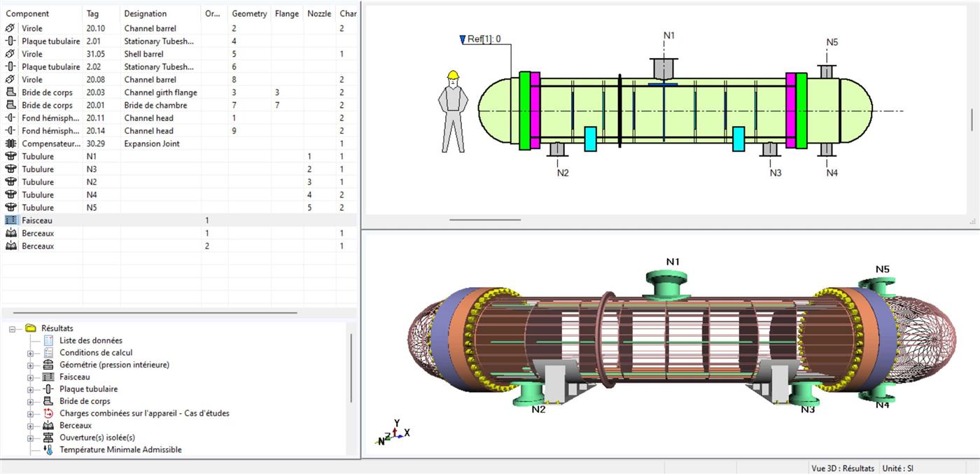This screenshot has height=474, width=980.
Task: Click the Fond hémisph icon in the 20.11 row
Action: [x=10, y=118]
